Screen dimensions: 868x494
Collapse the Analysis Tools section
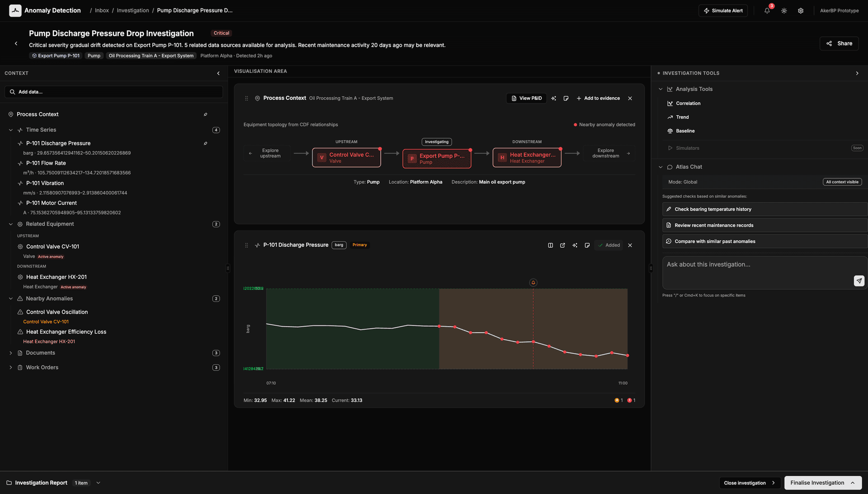[x=661, y=89]
